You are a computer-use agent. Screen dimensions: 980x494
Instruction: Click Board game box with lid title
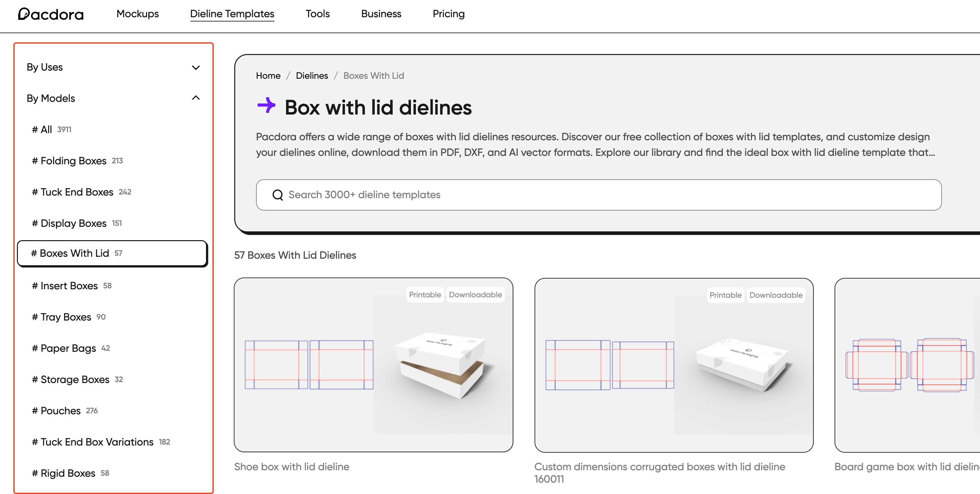coord(907,467)
